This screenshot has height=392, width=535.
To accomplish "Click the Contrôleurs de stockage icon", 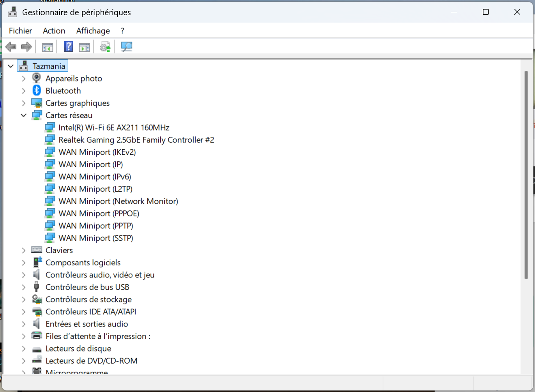I will pyautogui.click(x=37, y=299).
